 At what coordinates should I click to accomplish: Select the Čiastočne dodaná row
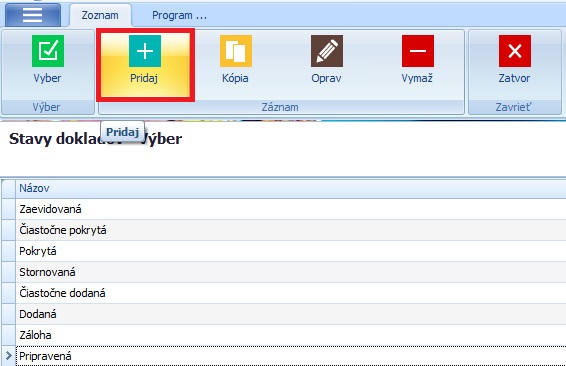point(291,293)
